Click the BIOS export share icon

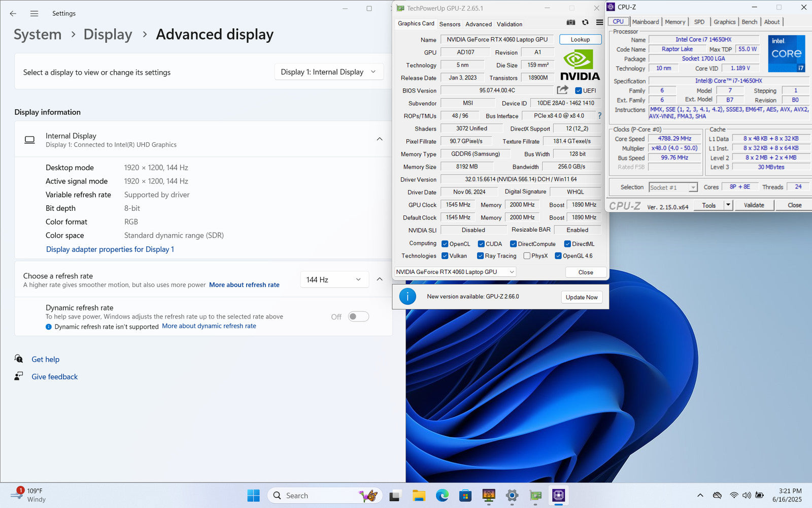[562, 90]
